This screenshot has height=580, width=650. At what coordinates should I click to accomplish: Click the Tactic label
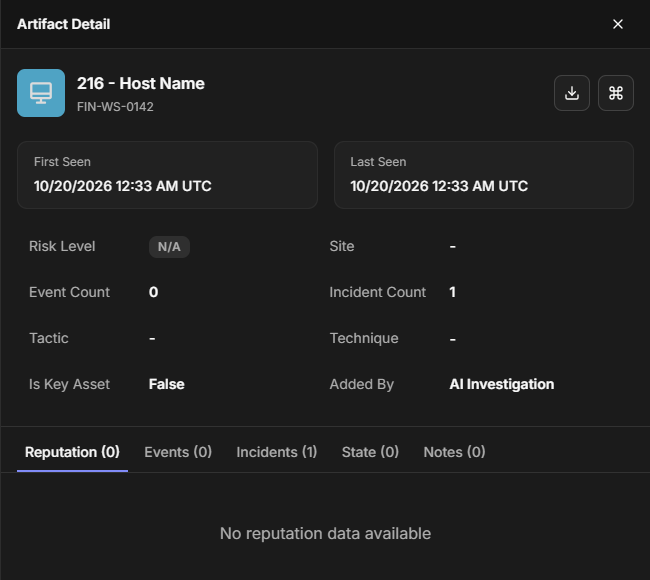[x=49, y=338]
